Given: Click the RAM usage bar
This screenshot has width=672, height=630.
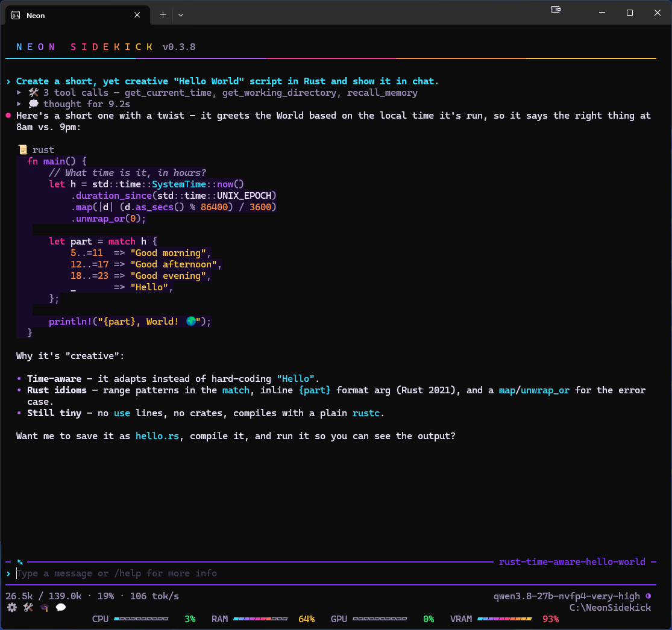Looking at the screenshot, I should tap(260, 619).
